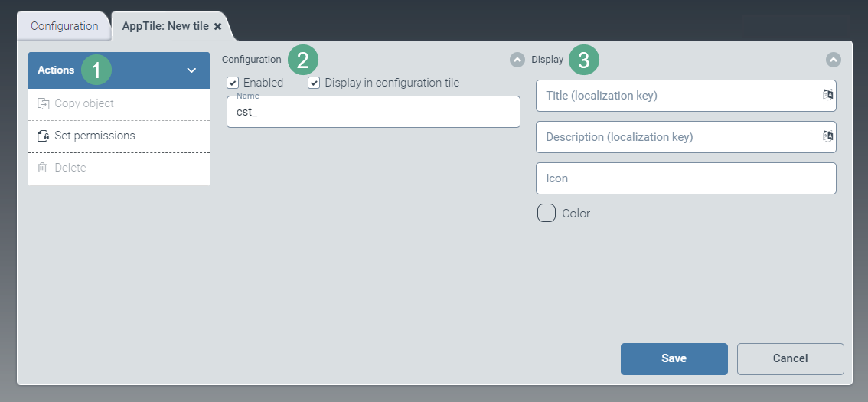Collapse the Actions panel chevron
The width and height of the screenshot is (868, 402).
(x=191, y=70)
